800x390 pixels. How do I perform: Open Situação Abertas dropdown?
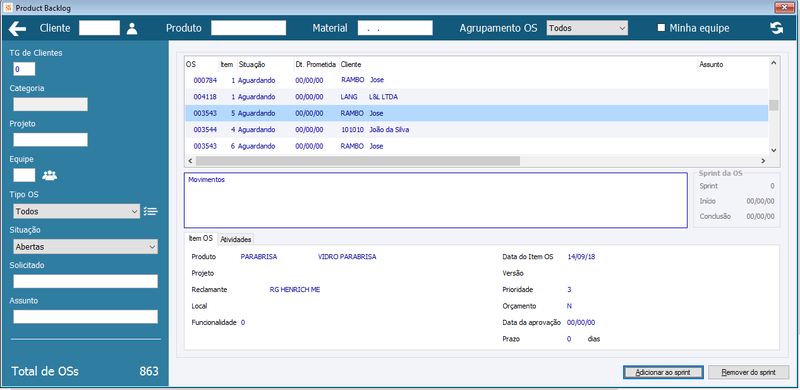pyautogui.click(x=85, y=247)
